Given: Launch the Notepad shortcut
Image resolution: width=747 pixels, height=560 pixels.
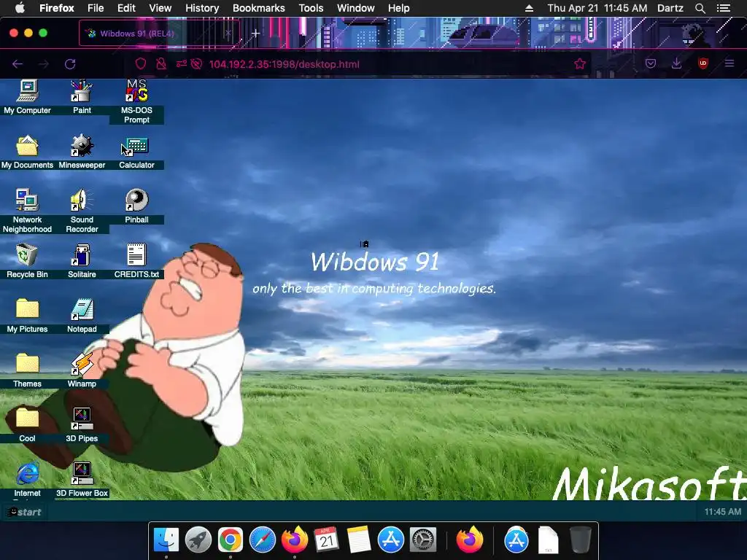Looking at the screenshot, I should point(82,316).
